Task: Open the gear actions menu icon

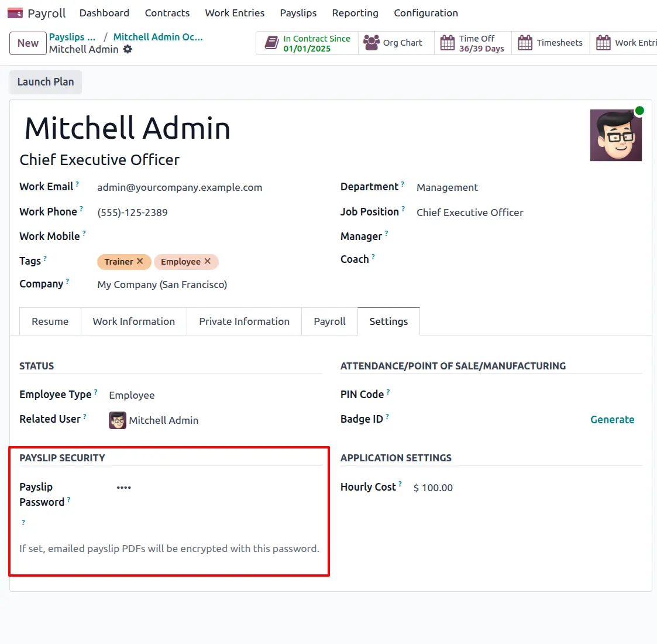Action: click(128, 49)
